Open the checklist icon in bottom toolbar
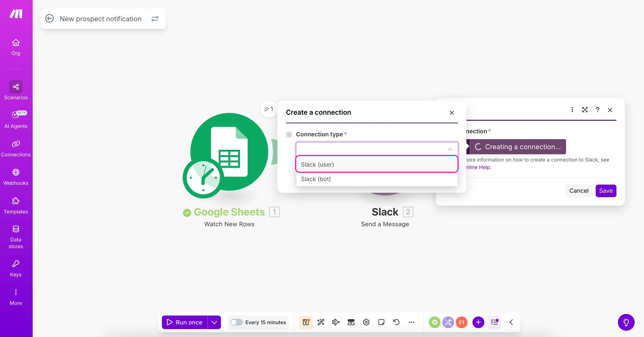 (x=494, y=322)
